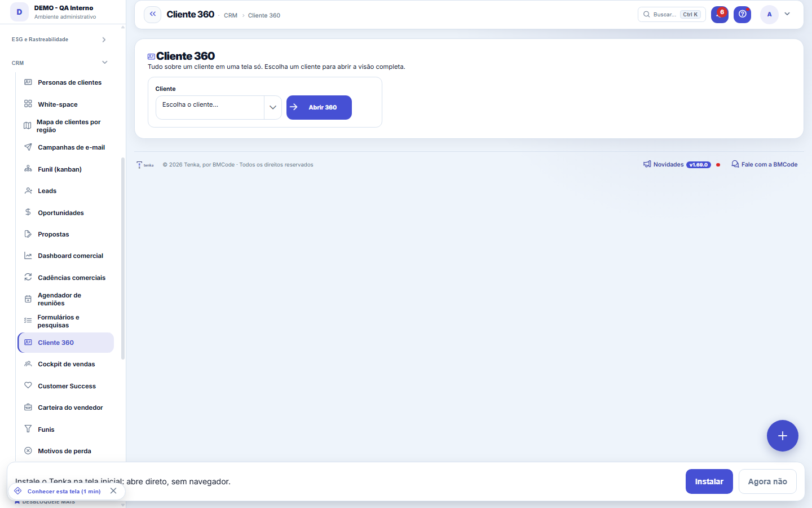Click the Abrir 360 button

319,107
